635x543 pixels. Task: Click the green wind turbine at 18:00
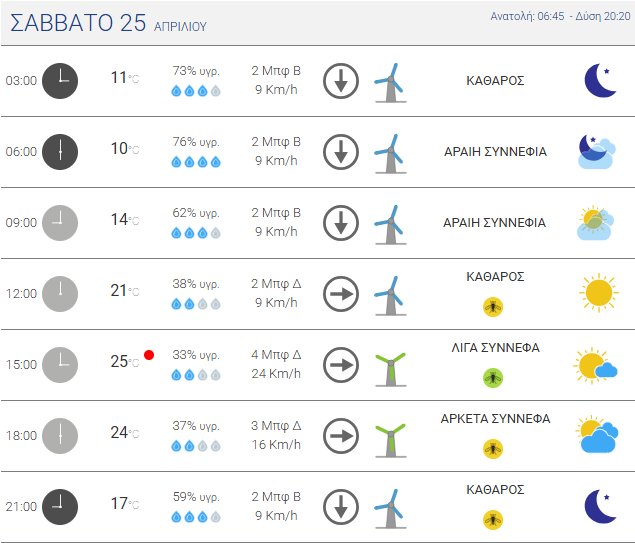389,436
